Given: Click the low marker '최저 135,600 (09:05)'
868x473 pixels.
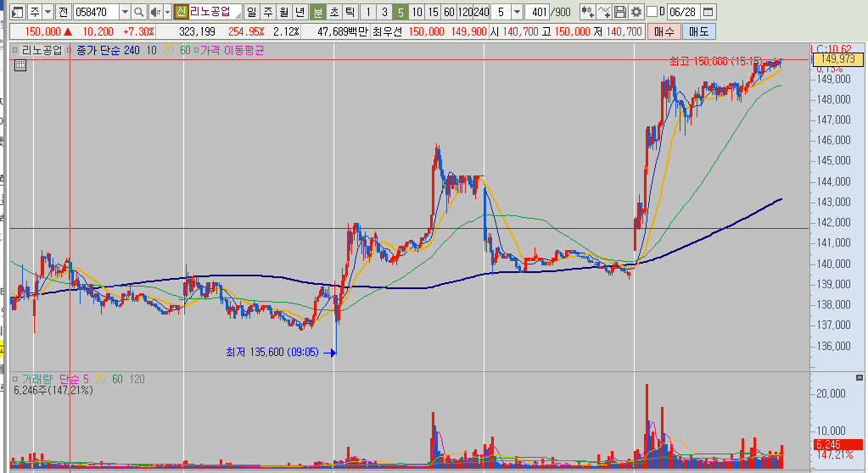Looking at the screenshot, I should pos(272,353).
